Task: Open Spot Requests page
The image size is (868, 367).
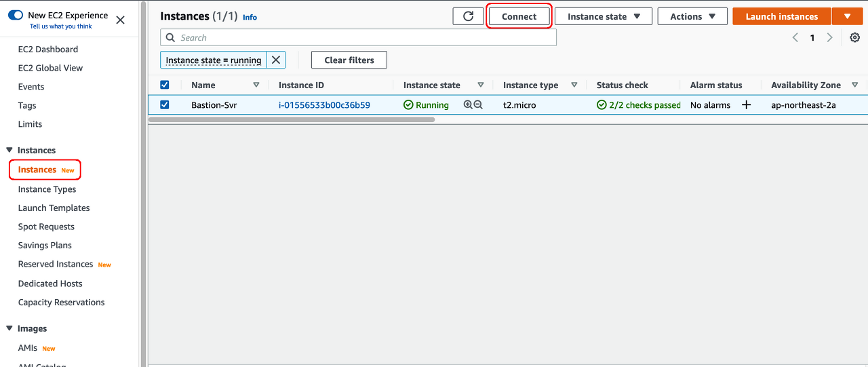Action: tap(46, 227)
